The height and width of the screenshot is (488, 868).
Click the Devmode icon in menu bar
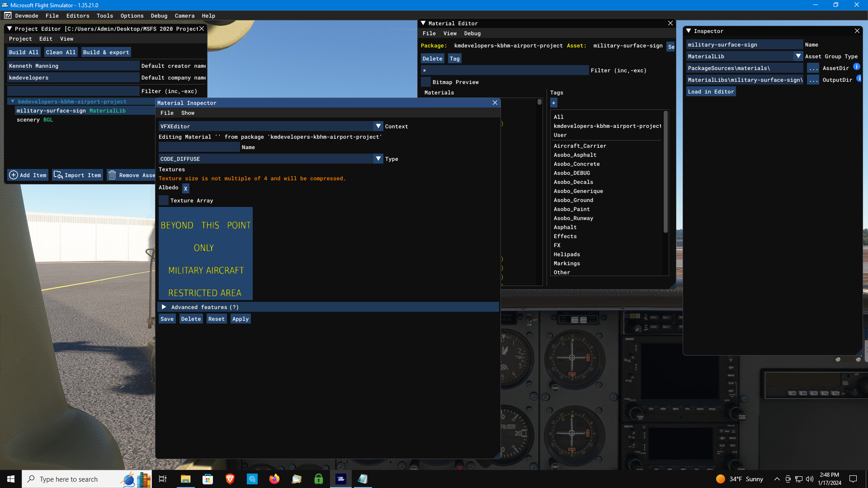(x=8, y=15)
